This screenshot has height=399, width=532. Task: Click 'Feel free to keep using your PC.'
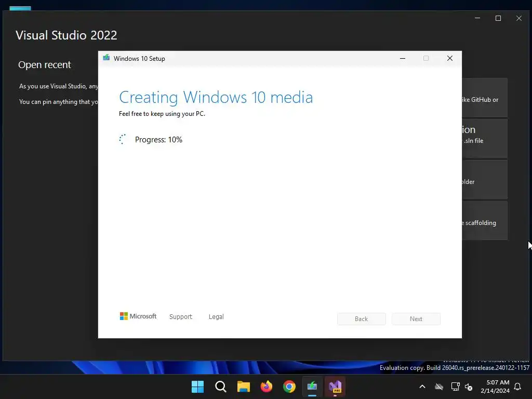coord(162,114)
